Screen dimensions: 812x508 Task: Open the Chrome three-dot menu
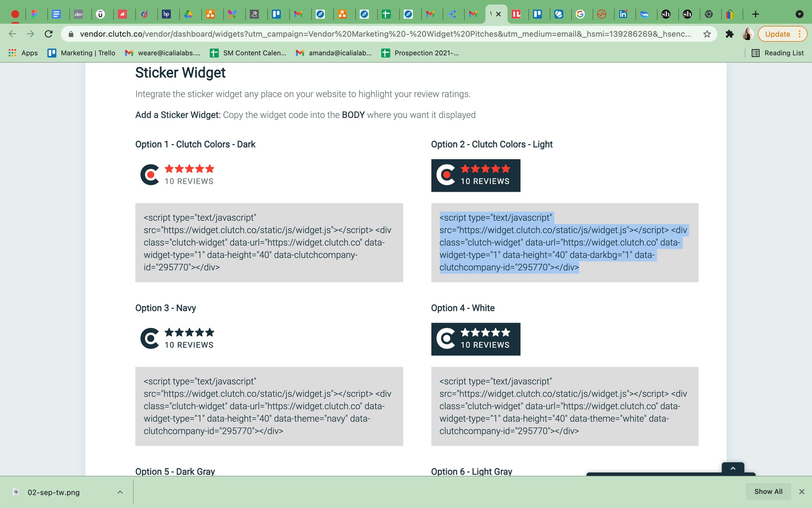[800, 34]
